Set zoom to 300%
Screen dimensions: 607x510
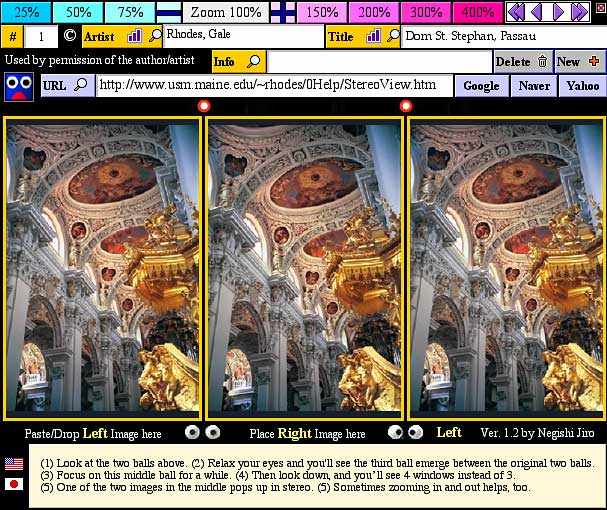click(x=426, y=12)
